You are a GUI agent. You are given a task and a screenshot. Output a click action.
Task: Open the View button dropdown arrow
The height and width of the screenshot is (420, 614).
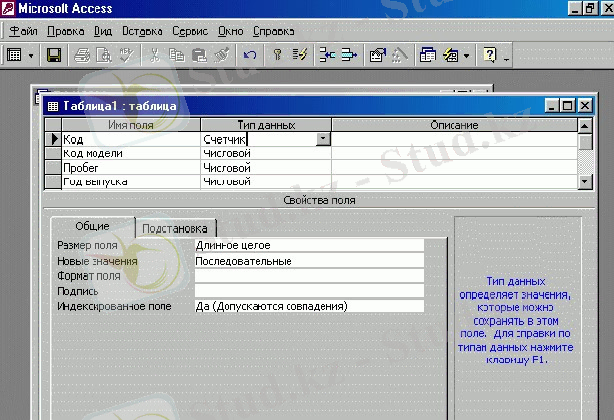(32, 55)
